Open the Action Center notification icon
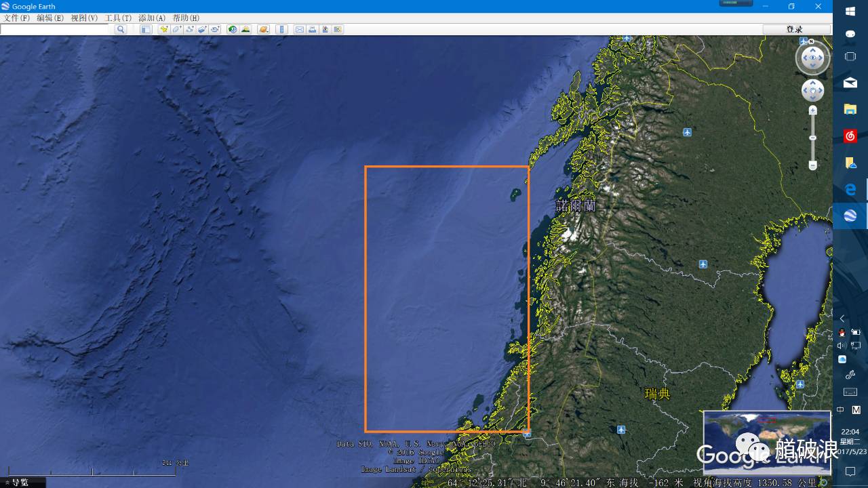Viewport: 868px width, 488px height. 850,472
